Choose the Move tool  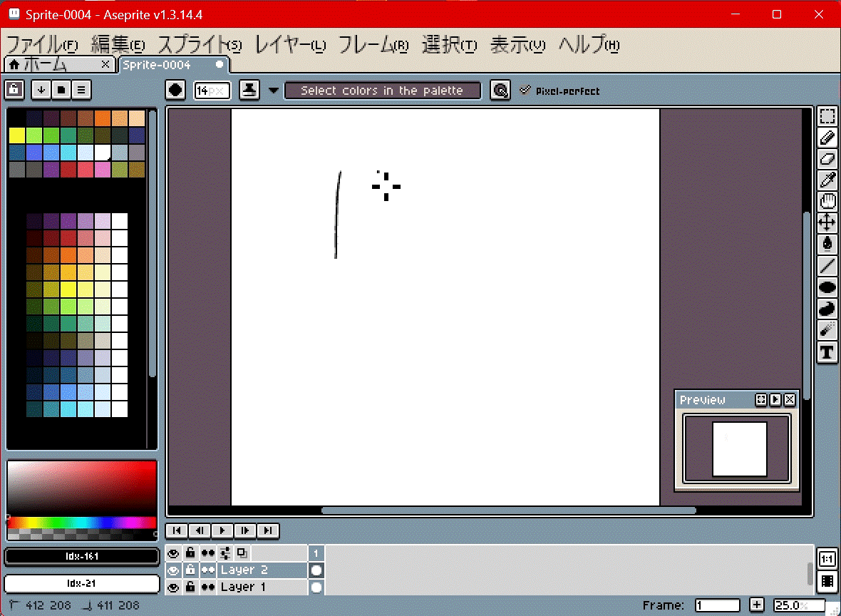[827, 222]
